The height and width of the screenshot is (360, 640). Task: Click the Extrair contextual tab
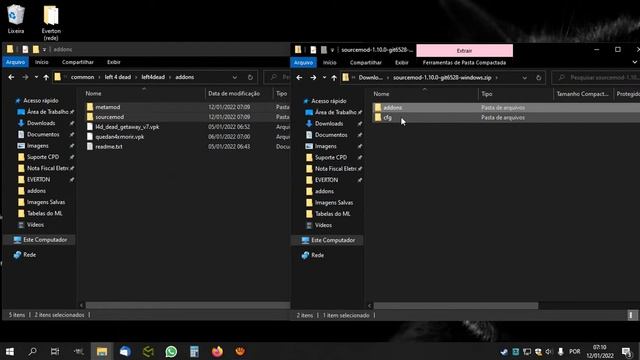[464, 51]
